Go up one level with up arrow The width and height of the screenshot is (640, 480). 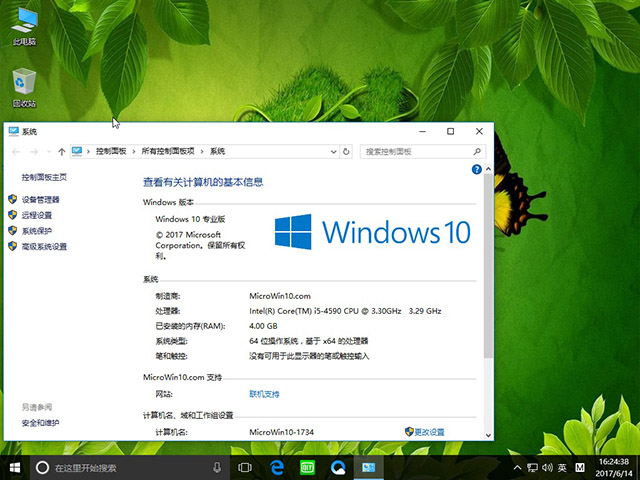pyautogui.click(x=62, y=152)
